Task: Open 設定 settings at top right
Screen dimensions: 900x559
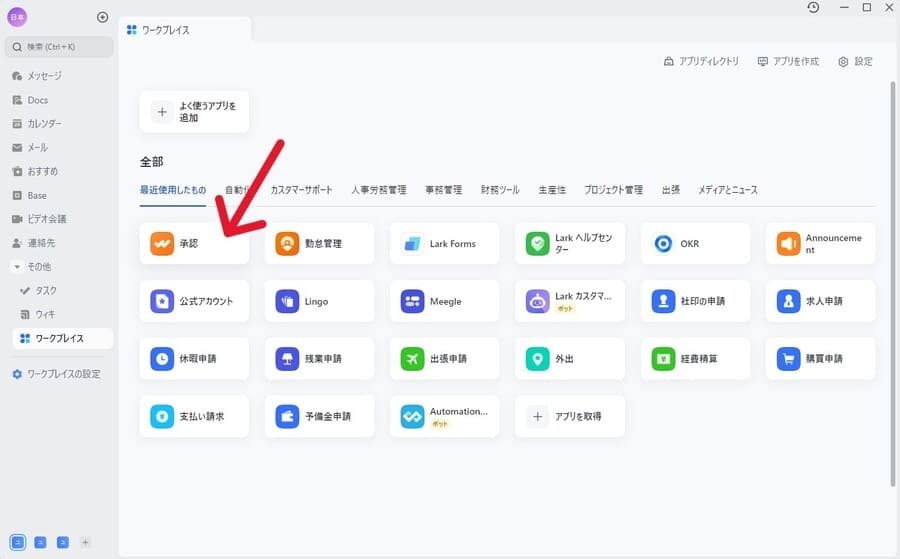Action: [855, 61]
